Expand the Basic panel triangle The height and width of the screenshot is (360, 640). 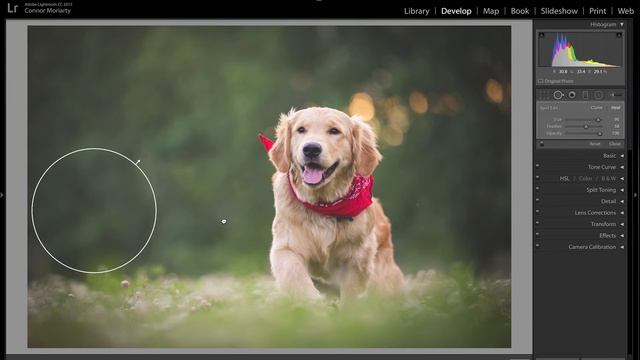(x=622, y=156)
